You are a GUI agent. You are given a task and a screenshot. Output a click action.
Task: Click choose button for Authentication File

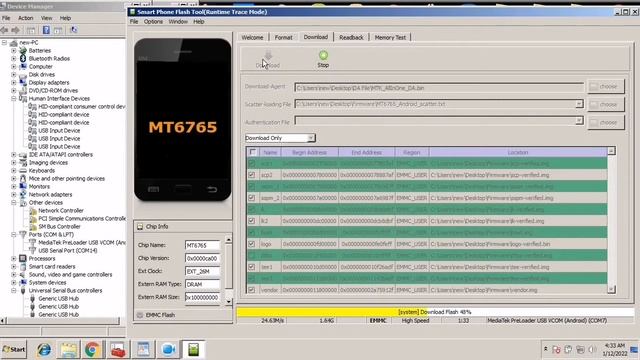point(606,122)
